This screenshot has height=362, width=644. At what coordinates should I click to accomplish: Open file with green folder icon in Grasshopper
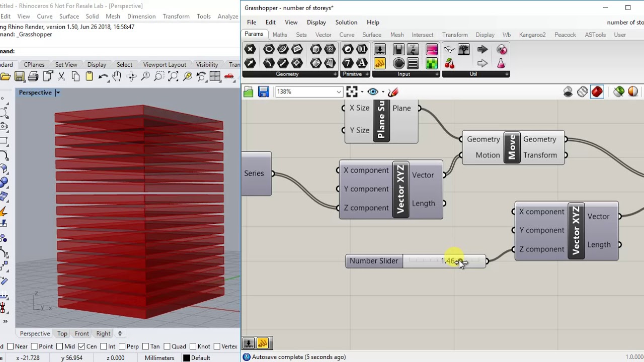pyautogui.click(x=249, y=92)
